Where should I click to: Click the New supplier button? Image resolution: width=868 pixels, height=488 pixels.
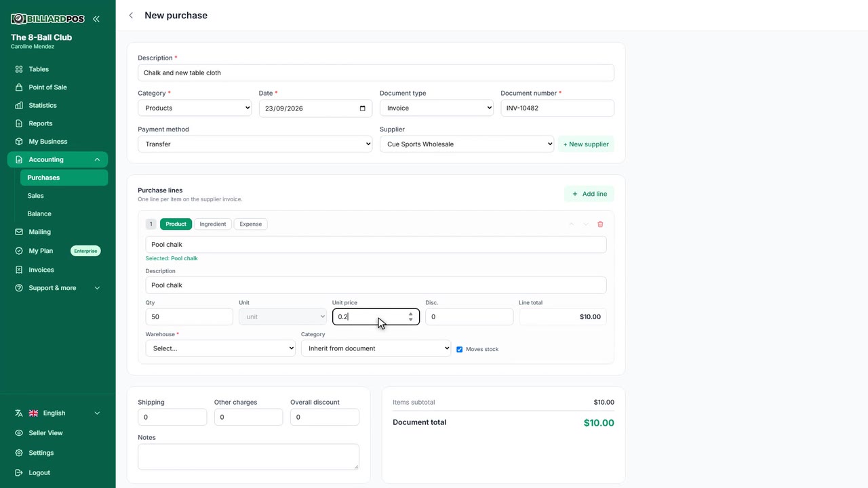click(x=586, y=144)
